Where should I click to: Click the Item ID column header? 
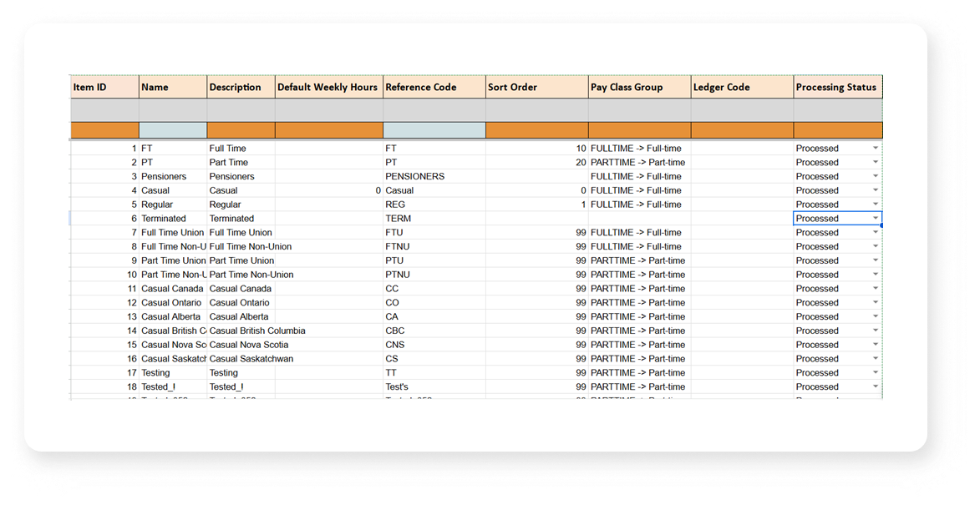[x=104, y=87]
